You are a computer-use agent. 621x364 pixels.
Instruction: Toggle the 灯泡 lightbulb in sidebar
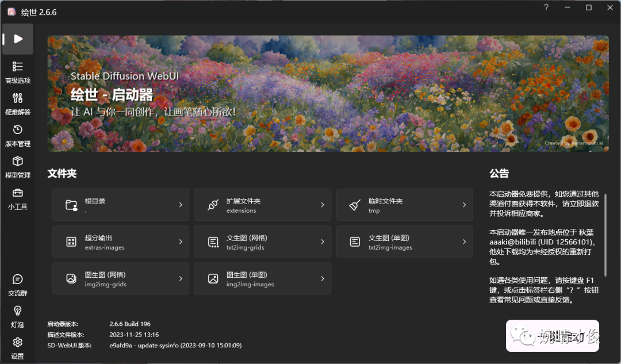(18, 317)
